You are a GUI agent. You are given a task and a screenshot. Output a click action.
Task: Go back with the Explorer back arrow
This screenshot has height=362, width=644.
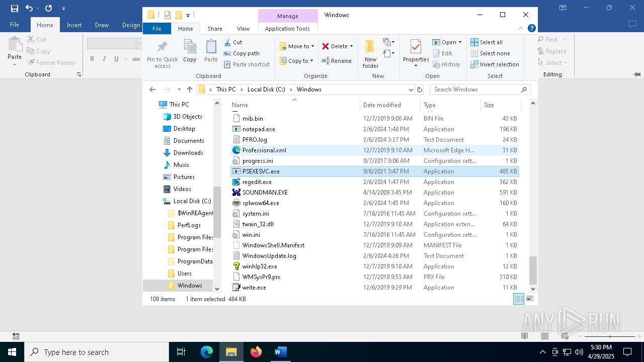coord(152,89)
